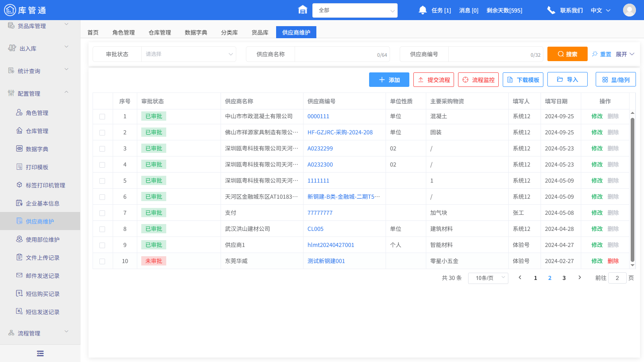Click the orange 搜索 button
The image size is (644, 362).
[568, 54]
